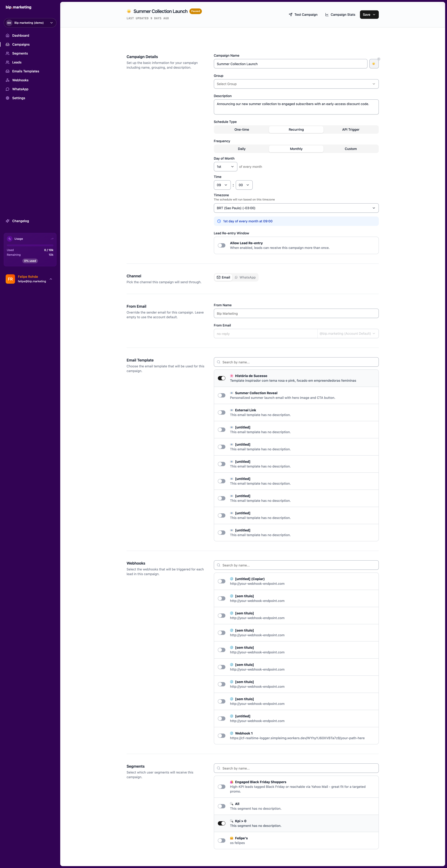
Task: Enable Allow Lead Re-entry toggle
Action: point(222,245)
